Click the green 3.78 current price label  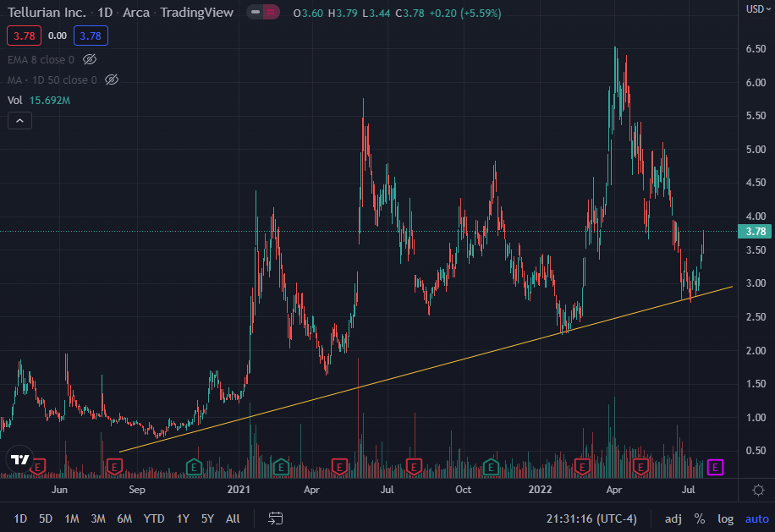click(x=754, y=232)
